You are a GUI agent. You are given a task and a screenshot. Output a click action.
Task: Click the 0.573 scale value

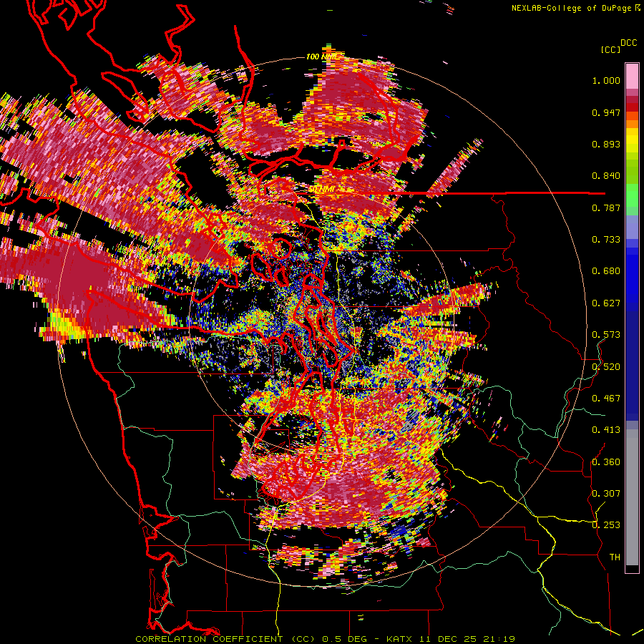point(606,335)
